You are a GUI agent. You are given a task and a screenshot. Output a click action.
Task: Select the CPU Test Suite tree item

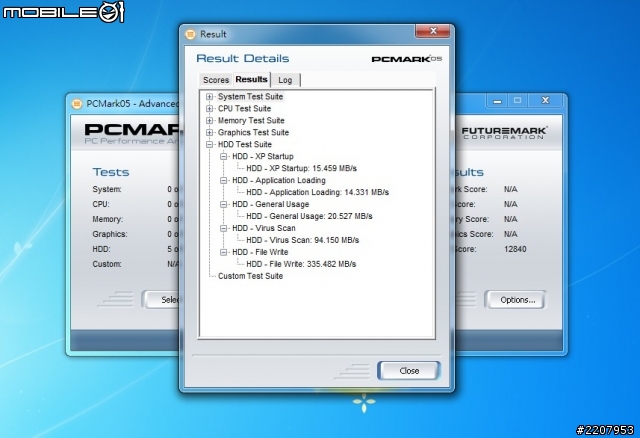(x=244, y=109)
